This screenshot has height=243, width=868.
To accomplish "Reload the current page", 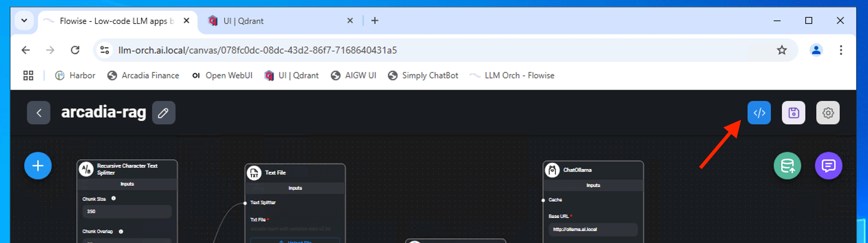I will [75, 50].
